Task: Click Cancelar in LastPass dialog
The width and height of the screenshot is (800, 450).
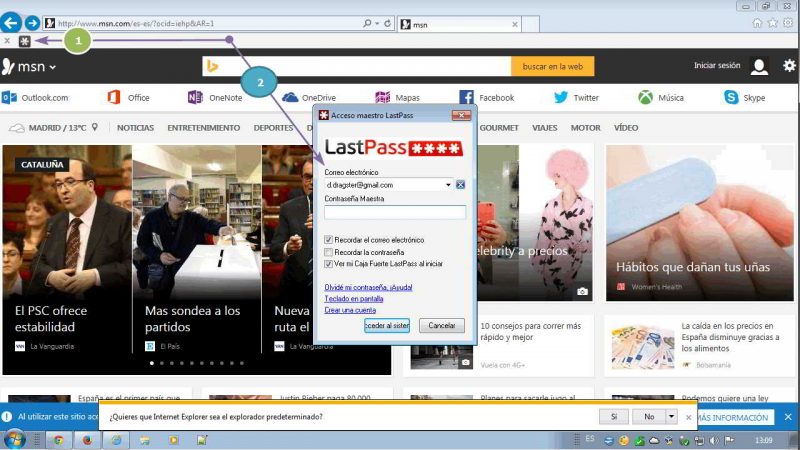Action: coord(442,325)
